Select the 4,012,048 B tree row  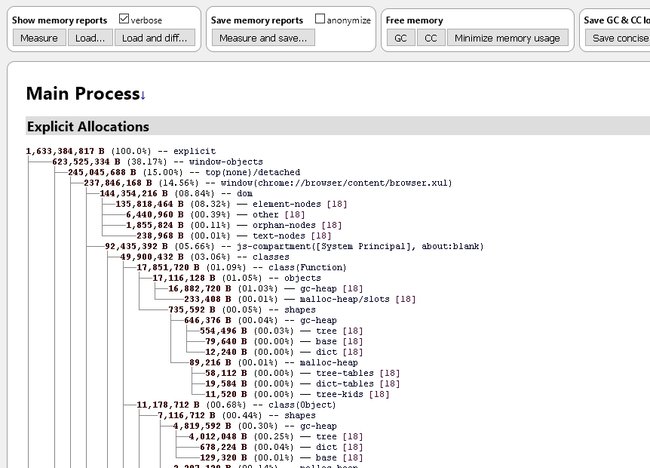[x=276, y=436]
